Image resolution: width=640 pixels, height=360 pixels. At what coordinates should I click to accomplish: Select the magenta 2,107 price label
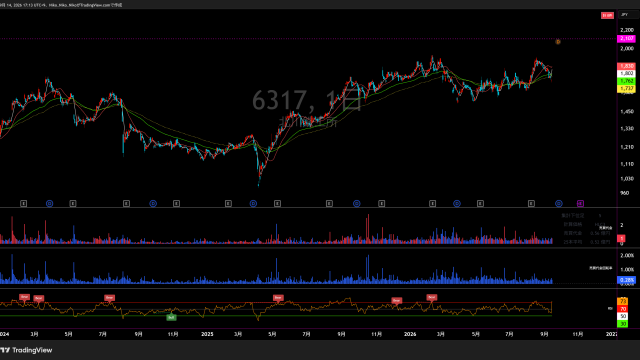tap(626, 39)
